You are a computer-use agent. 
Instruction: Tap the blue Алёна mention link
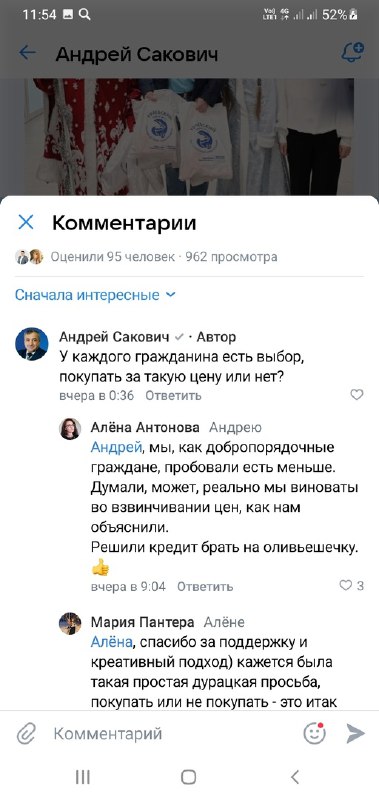coord(111,642)
